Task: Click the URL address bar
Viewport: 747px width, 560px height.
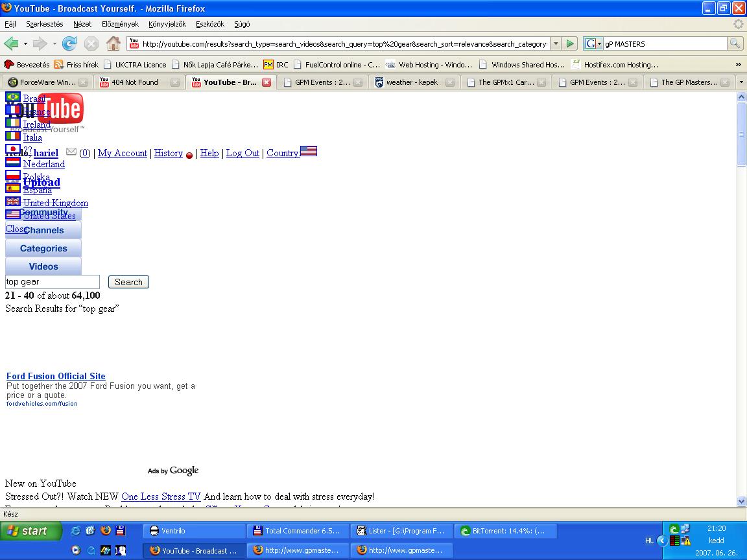Action: coord(344,44)
